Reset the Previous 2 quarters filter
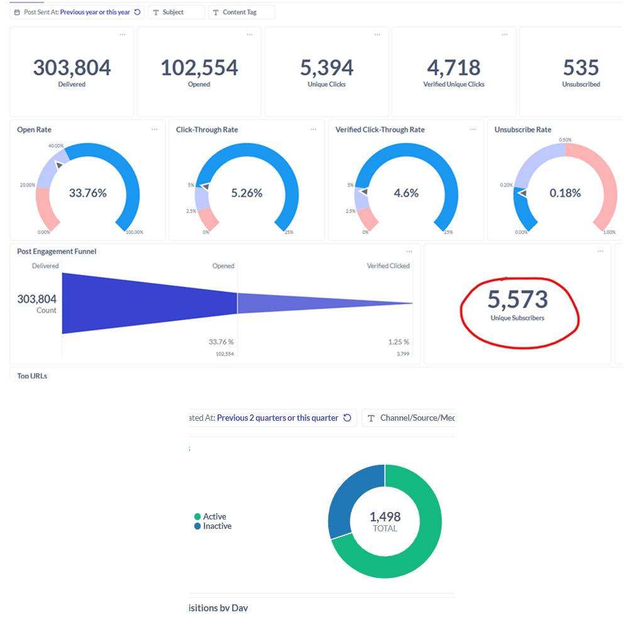The height and width of the screenshot is (644, 644). coord(347,418)
